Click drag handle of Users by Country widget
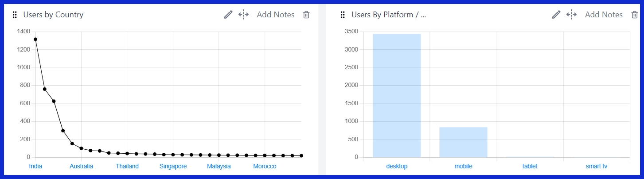 pyautogui.click(x=15, y=15)
